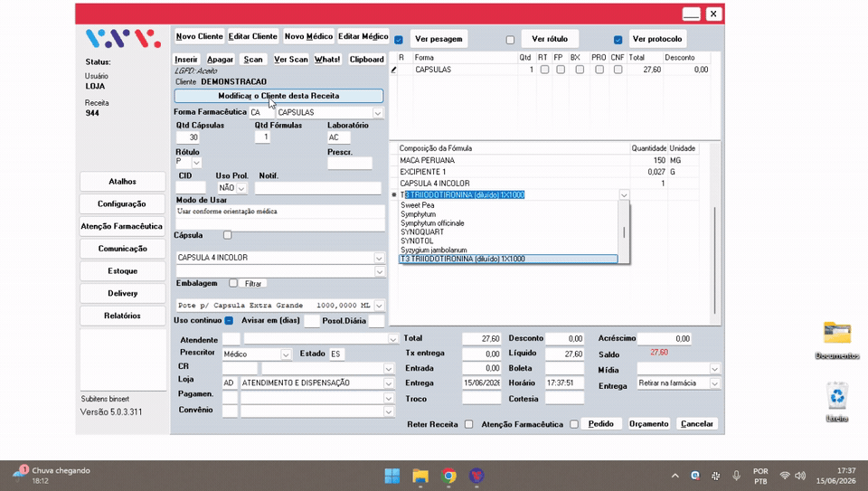Open File Explorer from taskbar
Viewport: 868px width, 491px height.
coord(420,476)
